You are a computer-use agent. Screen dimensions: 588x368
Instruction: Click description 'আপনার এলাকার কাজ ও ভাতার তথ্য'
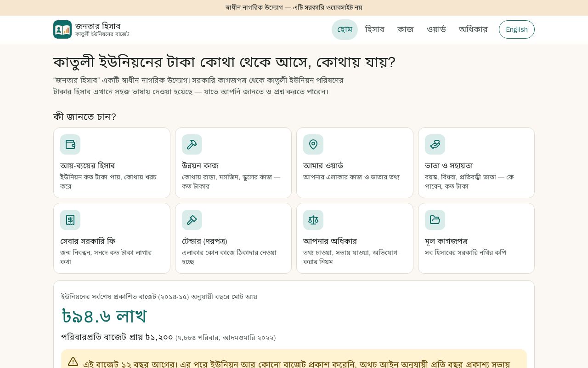(351, 177)
